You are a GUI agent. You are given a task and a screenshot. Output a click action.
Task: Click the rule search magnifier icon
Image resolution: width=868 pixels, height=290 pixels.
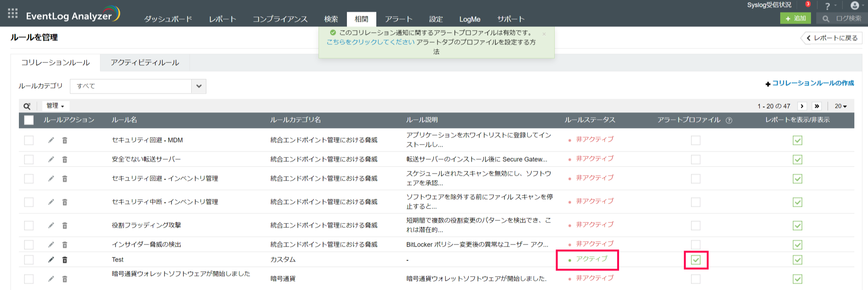(x=27, y=106)
